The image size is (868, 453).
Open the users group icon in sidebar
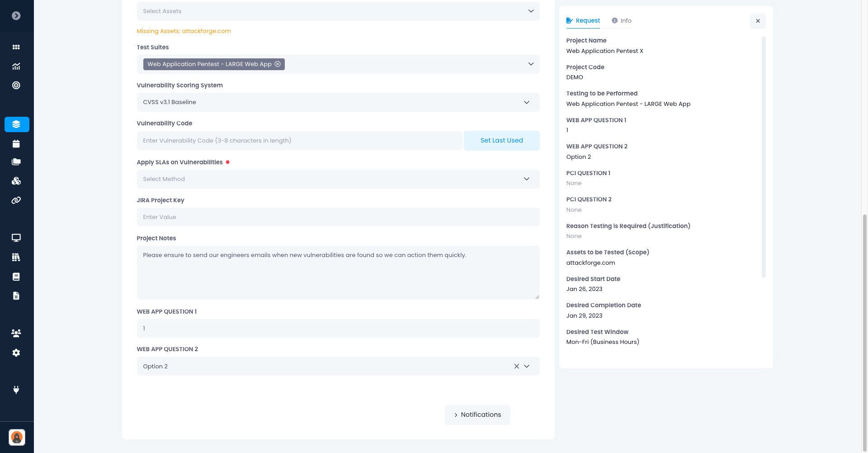16,334
